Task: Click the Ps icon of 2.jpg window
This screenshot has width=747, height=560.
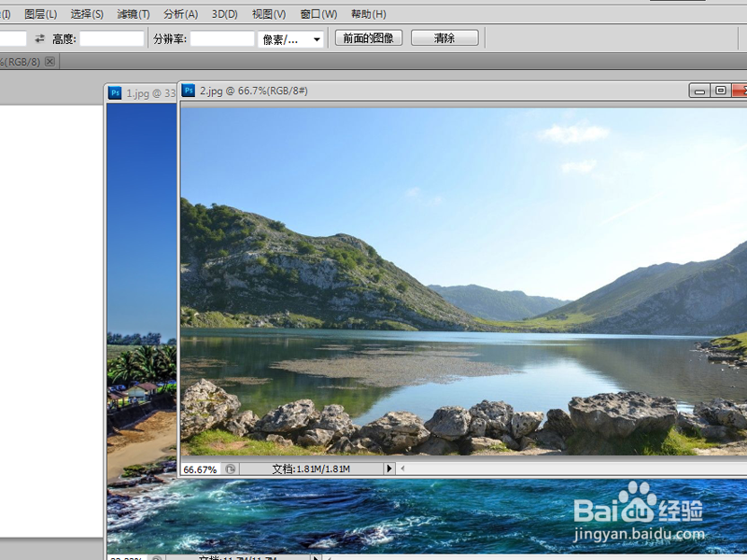Action: (190, 91)
